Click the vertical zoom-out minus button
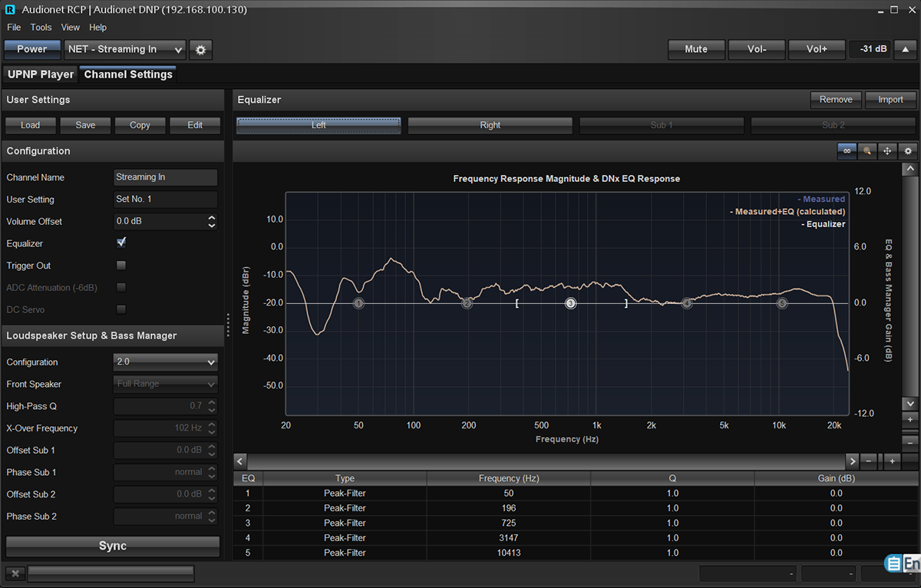The image size is (921, 588). tap(909, 442)
